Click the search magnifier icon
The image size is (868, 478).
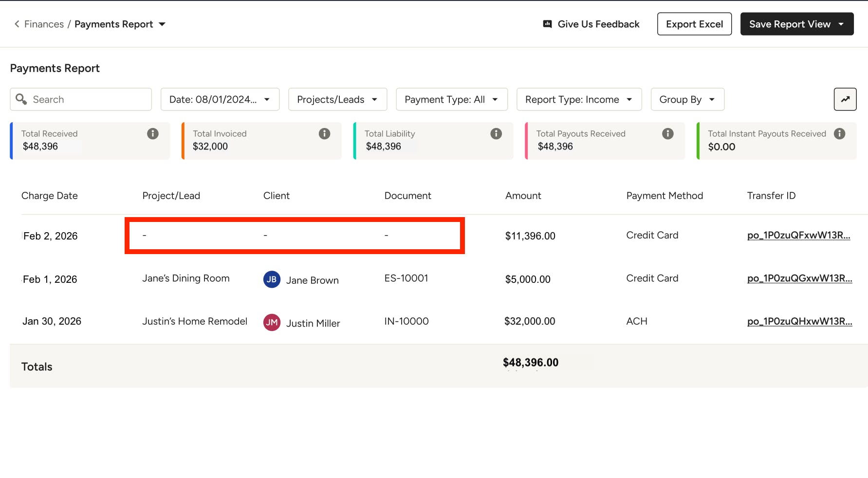click(x=21, y=99)
